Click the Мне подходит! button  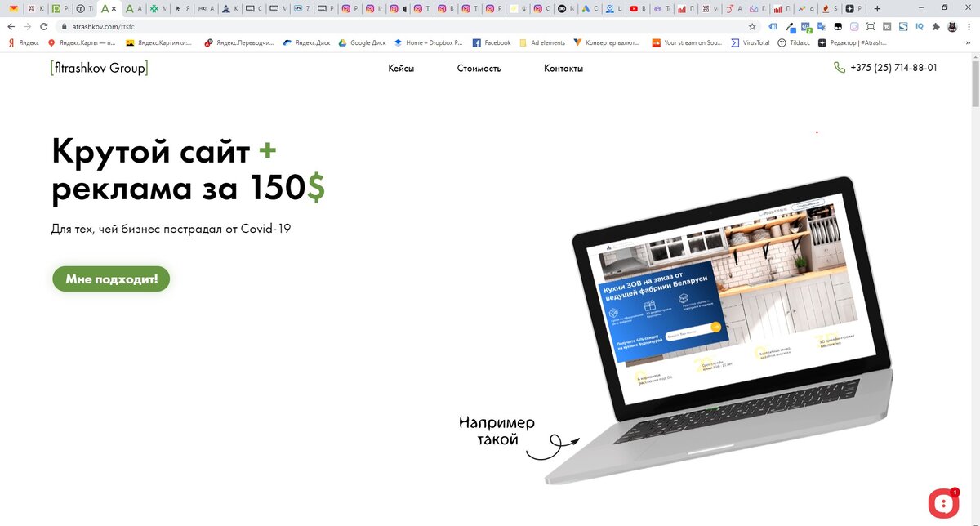(x=112, y=279)
